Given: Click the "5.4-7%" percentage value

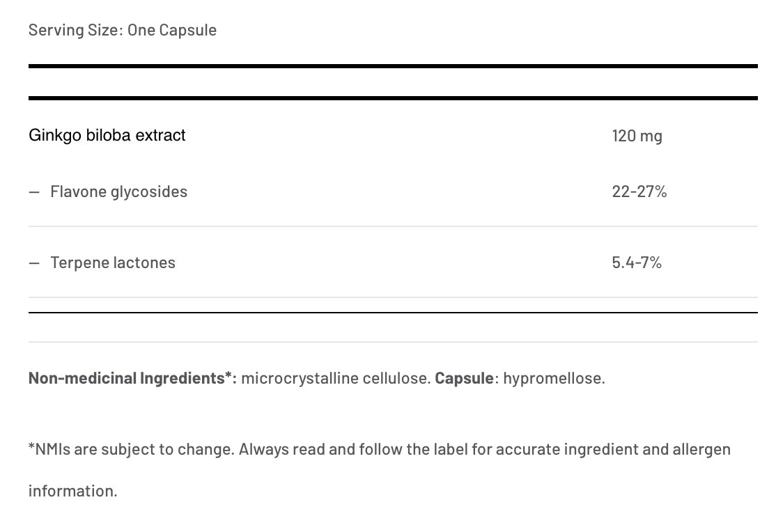Looking at the screenshot, I should coord(637,263).
